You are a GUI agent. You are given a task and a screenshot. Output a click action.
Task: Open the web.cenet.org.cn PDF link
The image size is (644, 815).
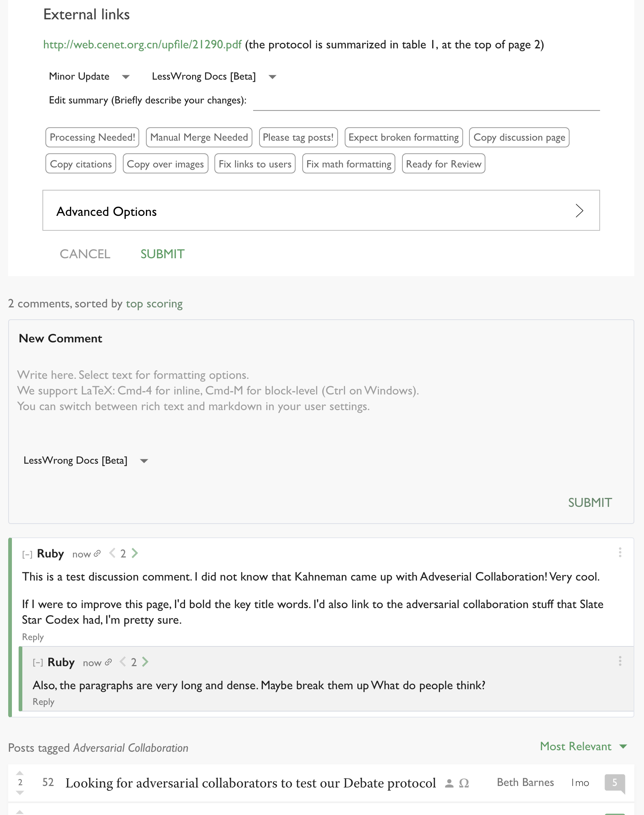142,45
